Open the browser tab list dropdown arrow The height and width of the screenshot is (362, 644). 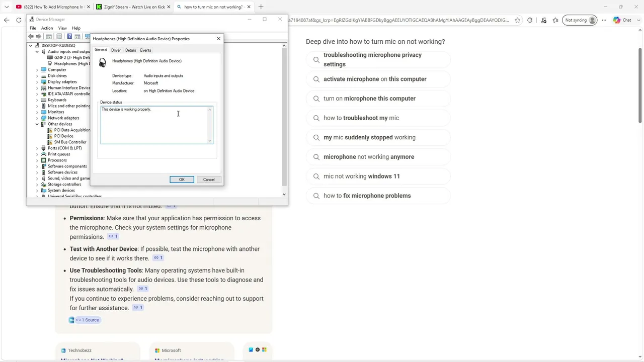pos(7,7)
